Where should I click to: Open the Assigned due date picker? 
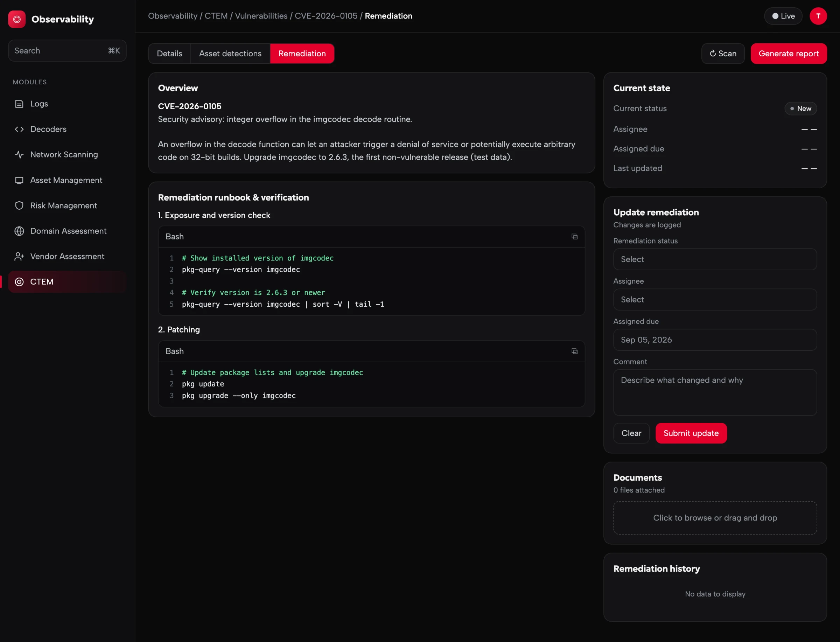coord(715,340)
